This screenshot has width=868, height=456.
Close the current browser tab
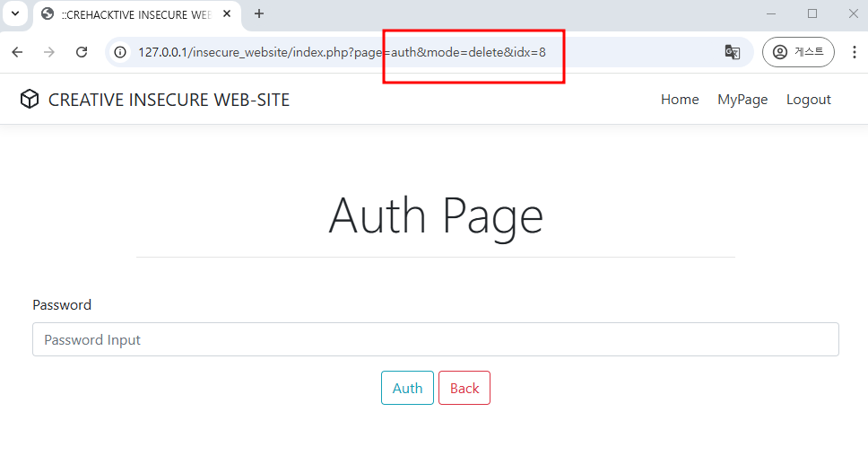(227, 13)
